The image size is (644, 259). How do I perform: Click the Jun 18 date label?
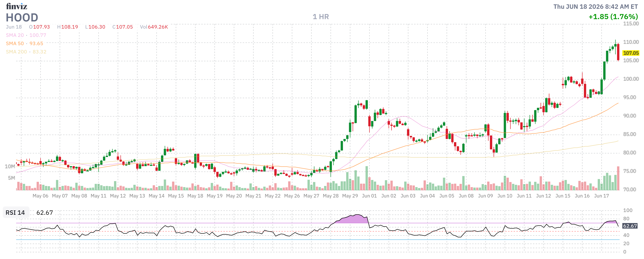point(14,27)
